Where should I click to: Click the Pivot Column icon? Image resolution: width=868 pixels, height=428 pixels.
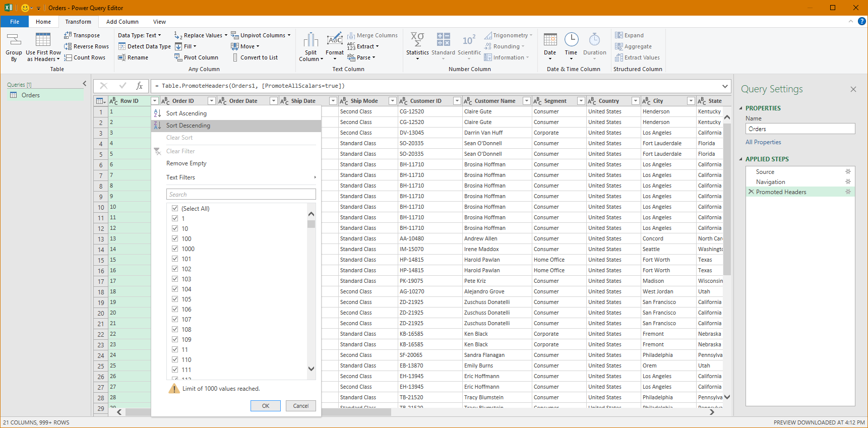coord(178,57)
